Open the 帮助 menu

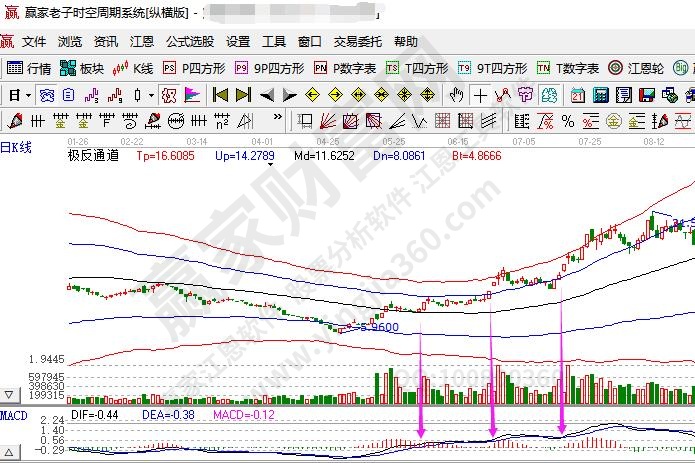[406, 42]
